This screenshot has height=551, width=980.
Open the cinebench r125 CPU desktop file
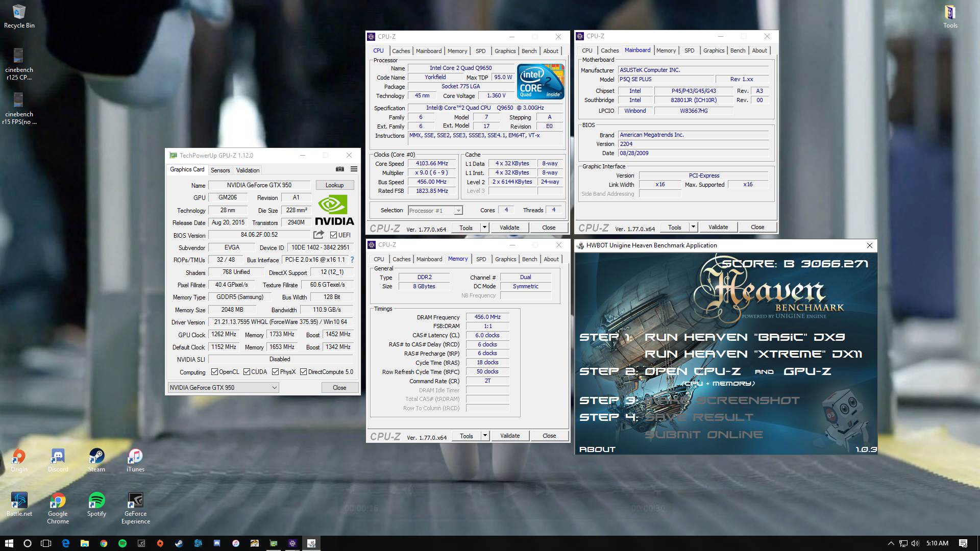19,64
